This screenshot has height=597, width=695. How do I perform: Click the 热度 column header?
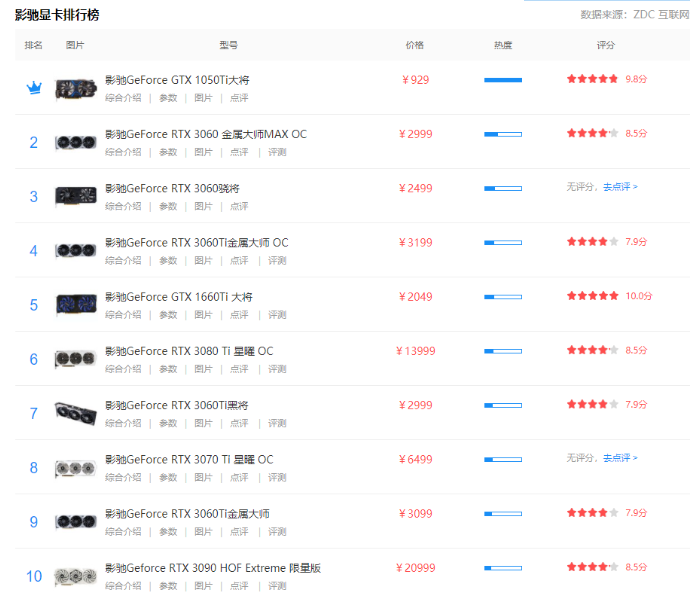coord(502,45)
